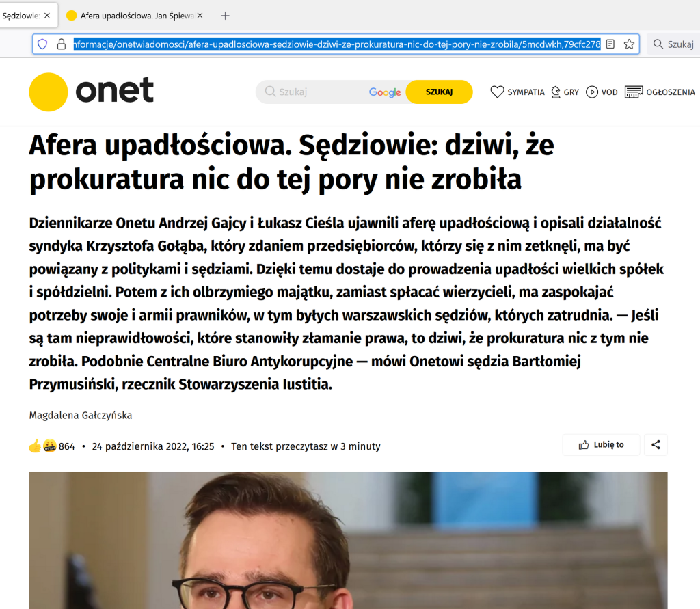Show site security padlock info
This screenshot has height=609, width=700.
(x=62, y=44)
